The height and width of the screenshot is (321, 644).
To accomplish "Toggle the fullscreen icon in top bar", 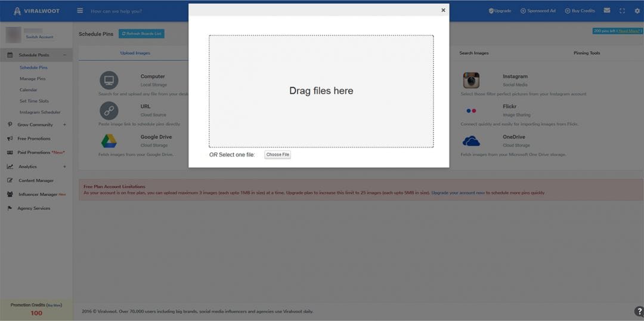I will pyautogui.click(x=622, y=11).
